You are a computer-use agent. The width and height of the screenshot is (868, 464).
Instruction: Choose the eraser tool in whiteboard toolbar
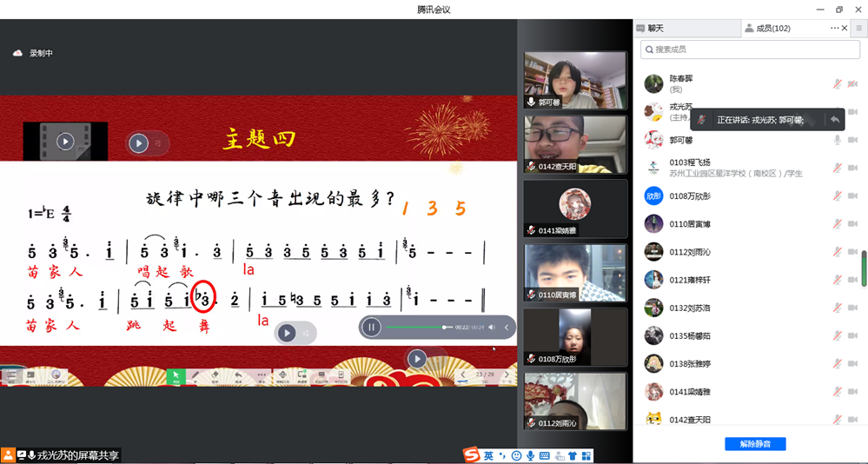coord(216,375)
